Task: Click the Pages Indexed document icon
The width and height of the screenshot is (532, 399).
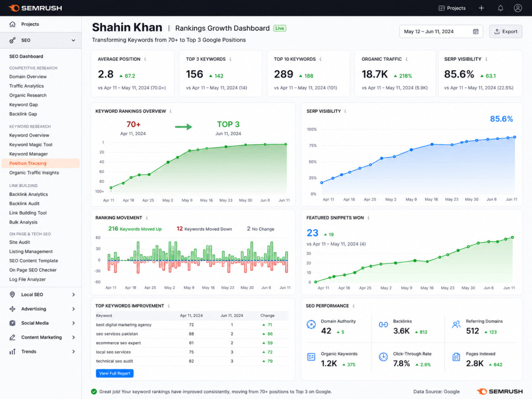Action: 456,357
